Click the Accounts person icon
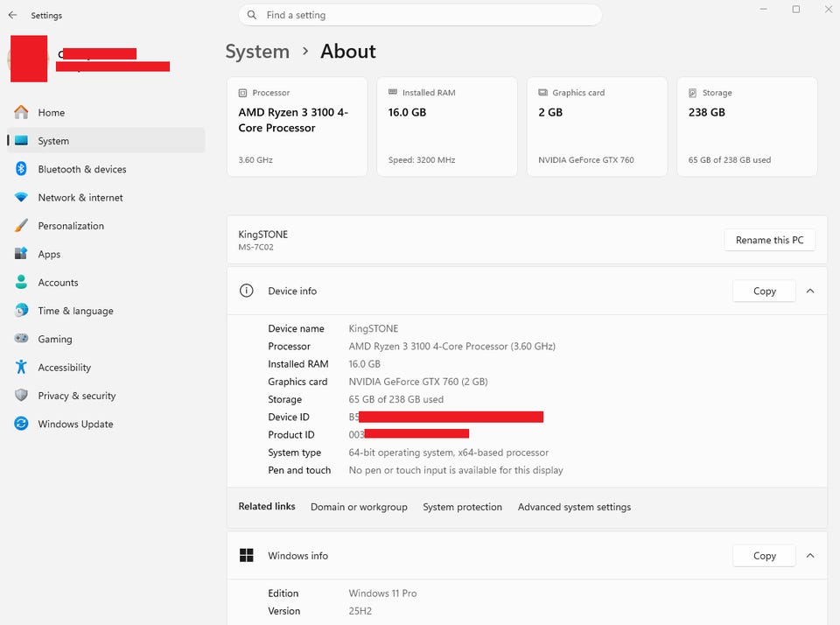This screenshot has height=625, width=840. tap(21, 282)
